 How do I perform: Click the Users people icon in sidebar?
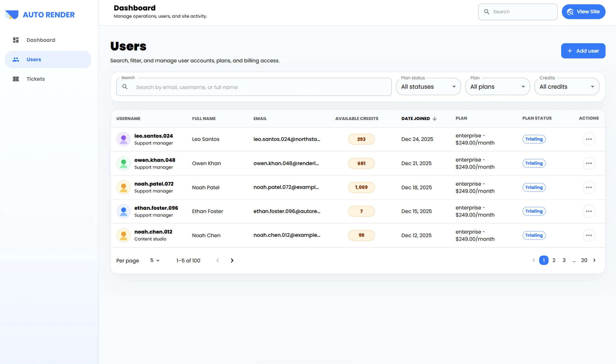(16, 59)
